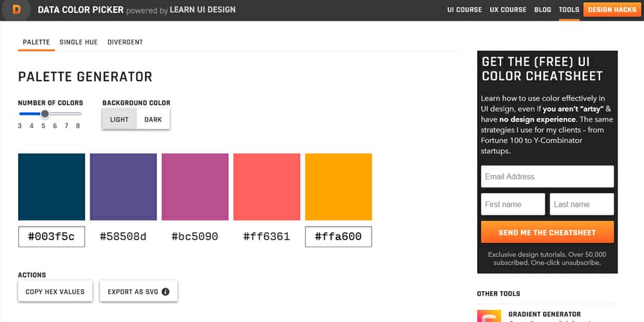Viewport: 644px width, 322px height.
Task: Open the Gradient Generator thumbnail icon
Action: tap(489, 316)
